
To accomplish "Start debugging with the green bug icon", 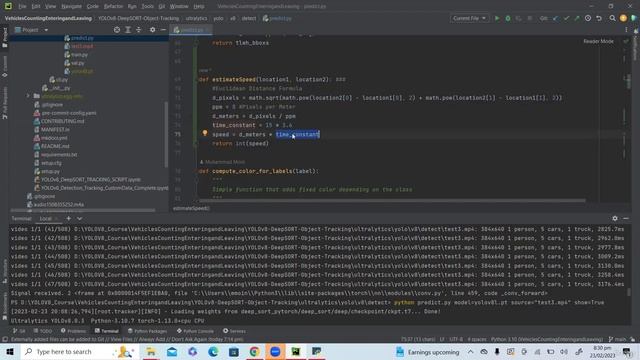I will tap(508, 18).
